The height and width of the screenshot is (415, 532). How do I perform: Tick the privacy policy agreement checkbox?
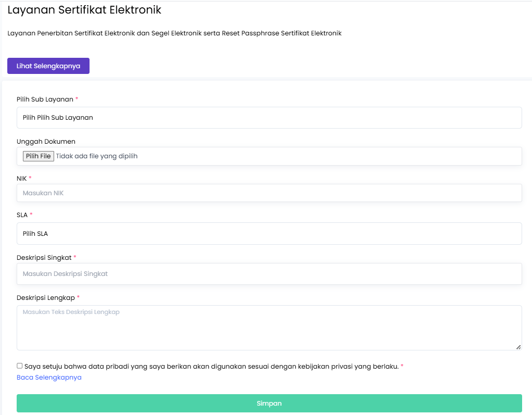point(20,366)
